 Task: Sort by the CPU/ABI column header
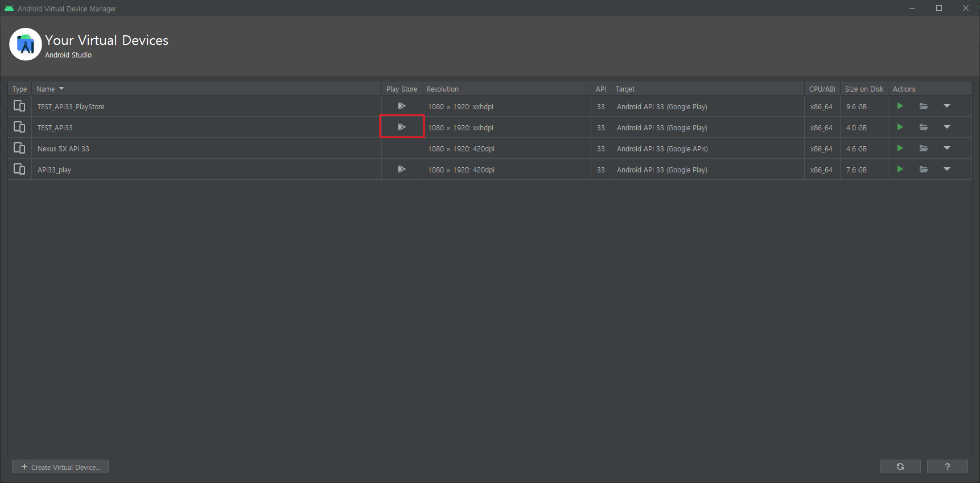click(822, 89)
